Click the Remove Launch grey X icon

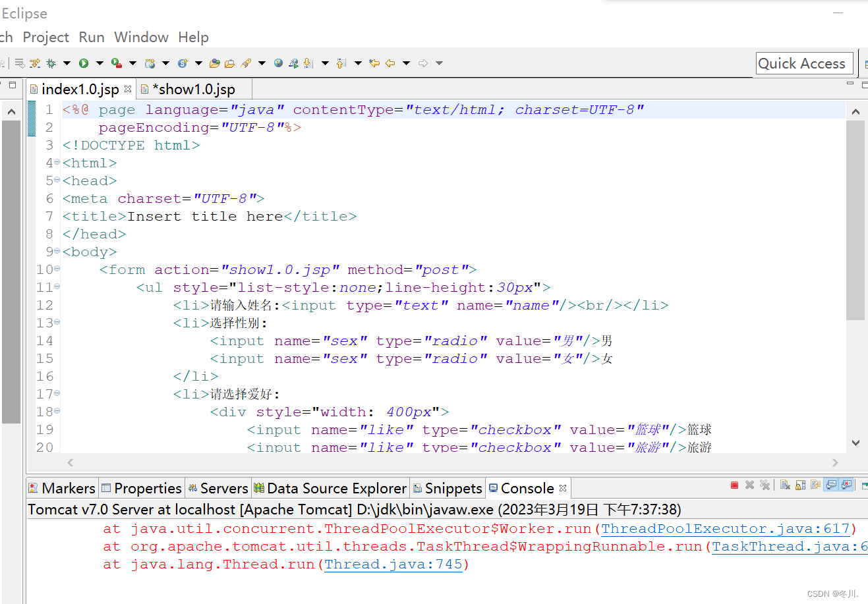(x=749, y=485)
